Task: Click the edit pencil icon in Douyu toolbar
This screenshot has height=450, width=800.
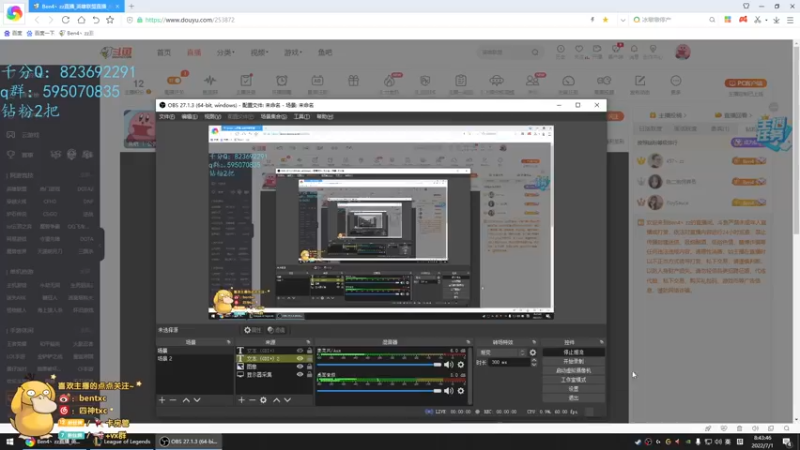Action: point(640,81)
